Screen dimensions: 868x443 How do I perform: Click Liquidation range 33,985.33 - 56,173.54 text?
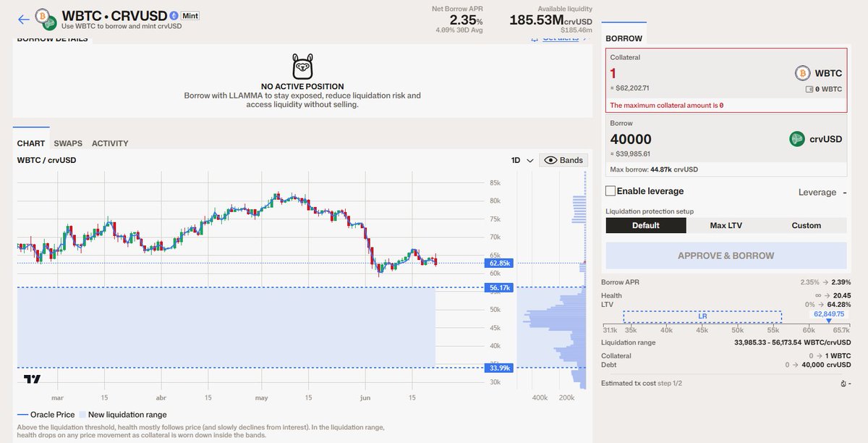793,342
